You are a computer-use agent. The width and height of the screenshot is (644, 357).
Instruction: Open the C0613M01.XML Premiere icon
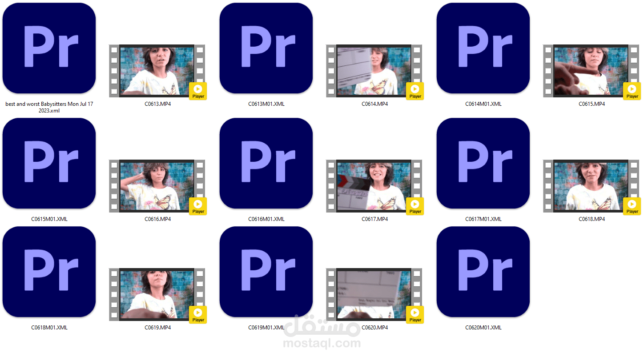tap(266, 48)
